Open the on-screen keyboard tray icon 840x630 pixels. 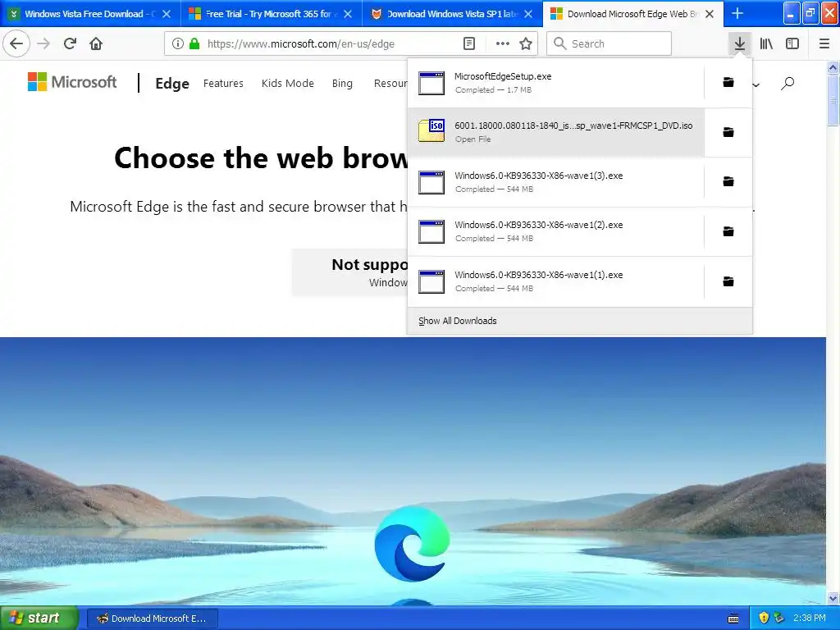point(733,619)
